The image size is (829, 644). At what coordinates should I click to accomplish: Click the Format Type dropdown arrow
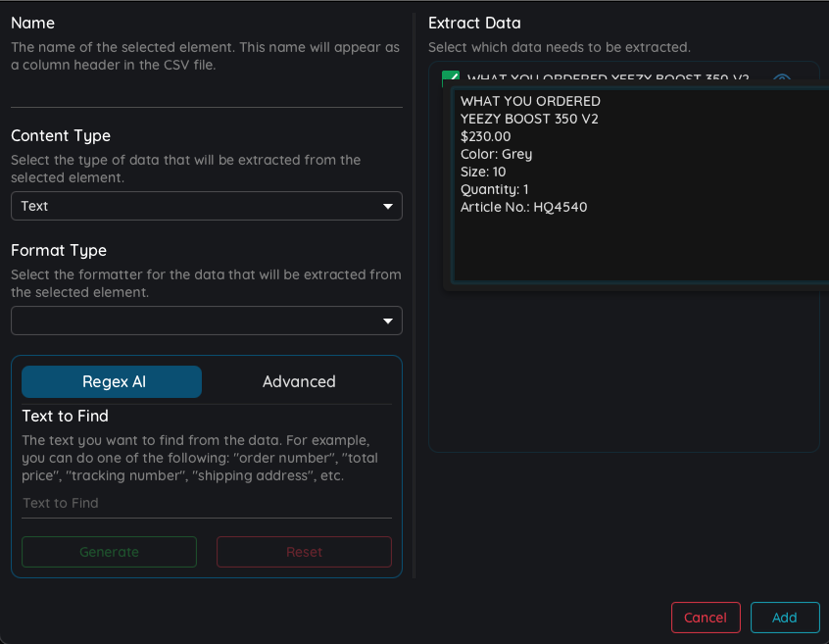pos(387,321)
